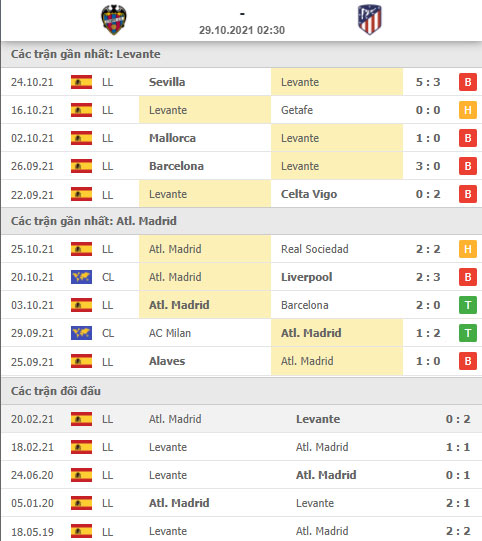Click the red B badge for Sevilla match
The image size is (482, 541).
point(468,82)
